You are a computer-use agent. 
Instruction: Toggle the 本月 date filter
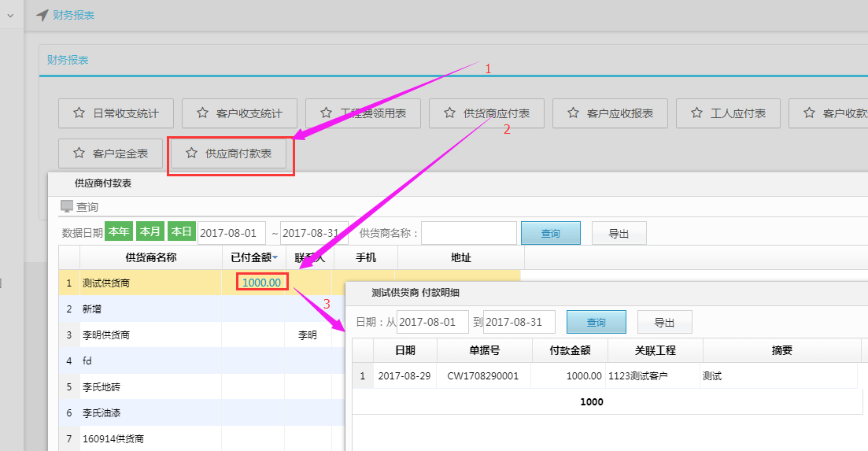pos(150,232)
